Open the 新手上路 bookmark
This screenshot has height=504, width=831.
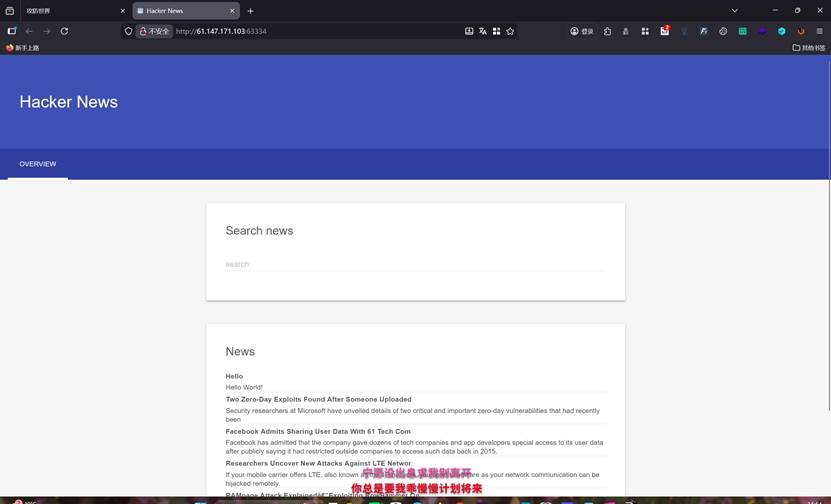coord(22,48)
